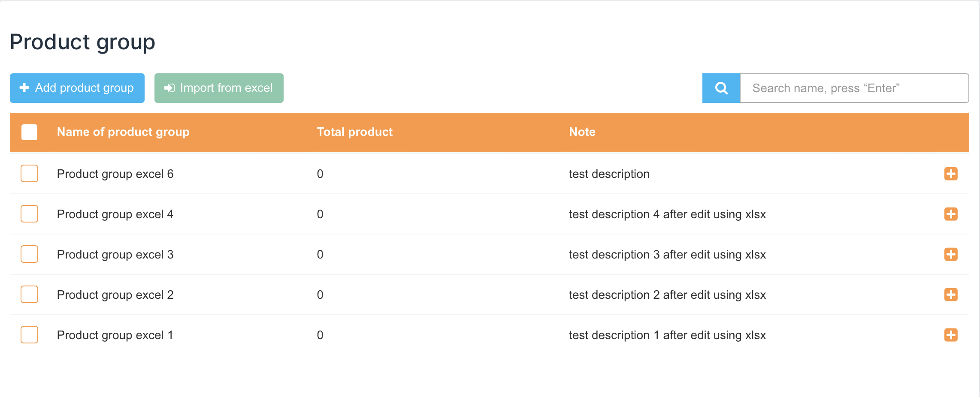
Task: Select checkbox for Product group excel 3
Action: point(30,254)
